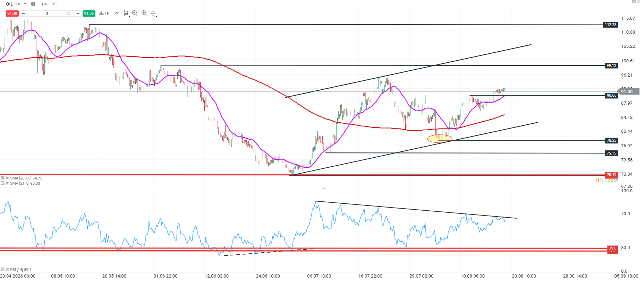
Task: Close the chart panel
Action: [x=639, y=2]
